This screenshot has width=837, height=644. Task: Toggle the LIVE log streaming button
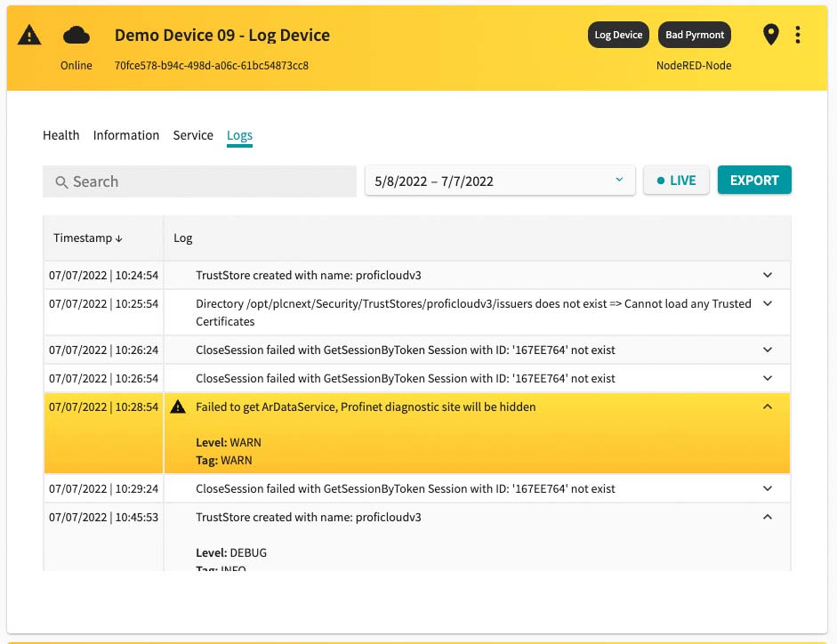tap(676, 180)
